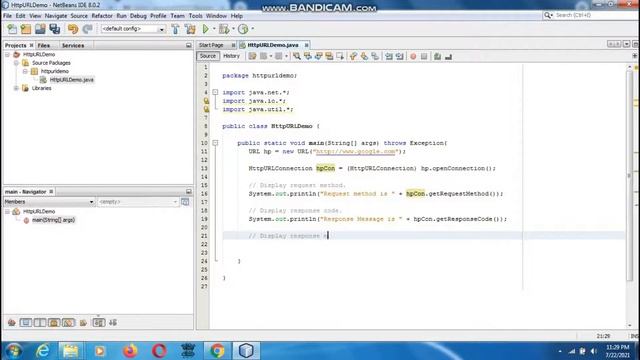
Task: Click the Profile Project clock icon
Action: click(x=243, y=29)
